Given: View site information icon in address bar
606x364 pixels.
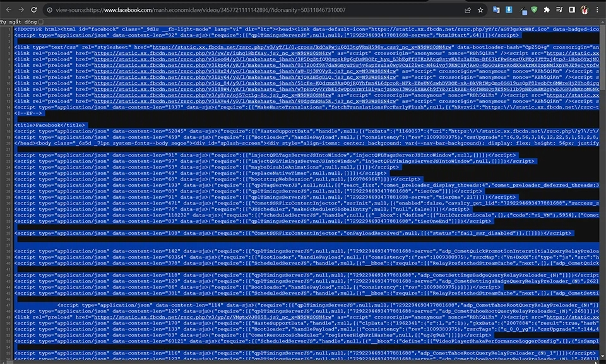Looking at the screenshot, I should pyautogui.click(x=49, y=11).
